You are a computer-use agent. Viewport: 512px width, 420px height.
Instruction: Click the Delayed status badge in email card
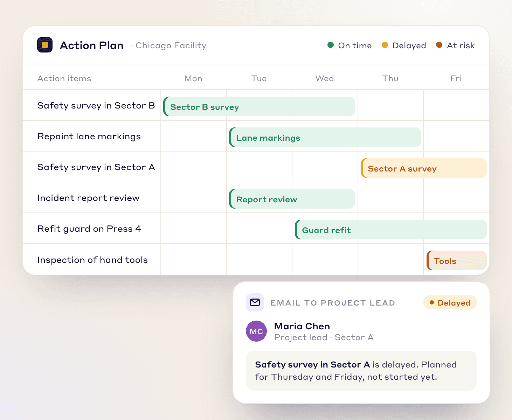point(450,303)
